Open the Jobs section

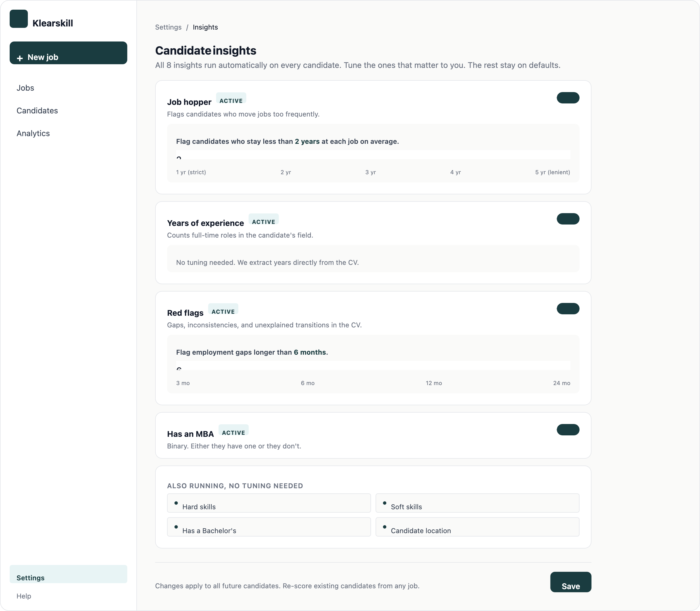(25, 88)
